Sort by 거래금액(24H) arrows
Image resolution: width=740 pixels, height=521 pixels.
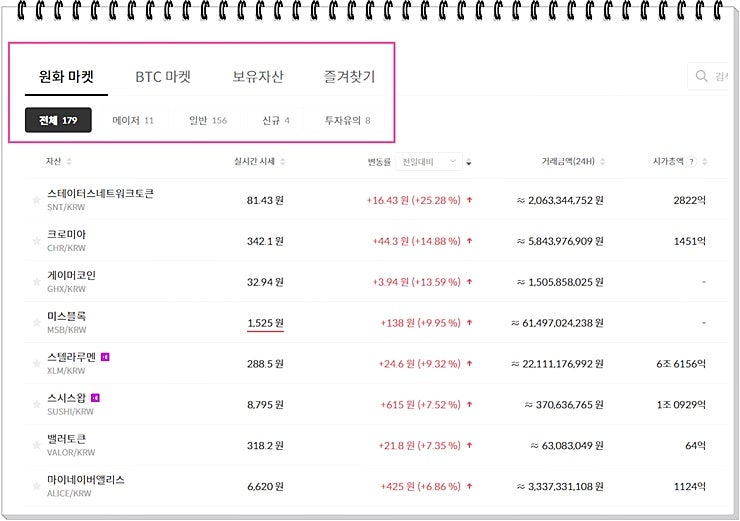coord(603,162)
